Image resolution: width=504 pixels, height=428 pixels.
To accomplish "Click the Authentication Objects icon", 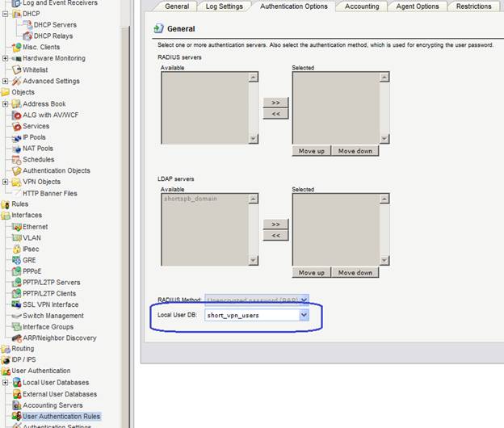I will tap(16, 170).
